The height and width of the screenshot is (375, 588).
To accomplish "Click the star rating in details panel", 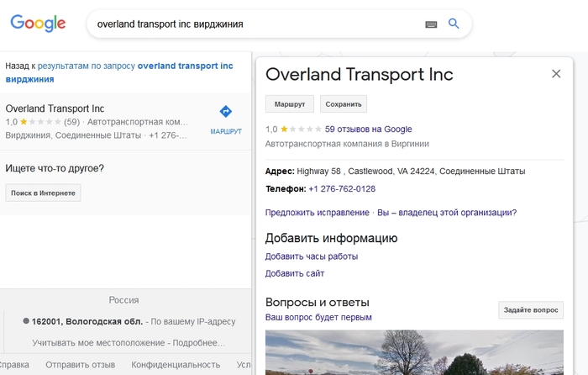I will pos(301,129).
